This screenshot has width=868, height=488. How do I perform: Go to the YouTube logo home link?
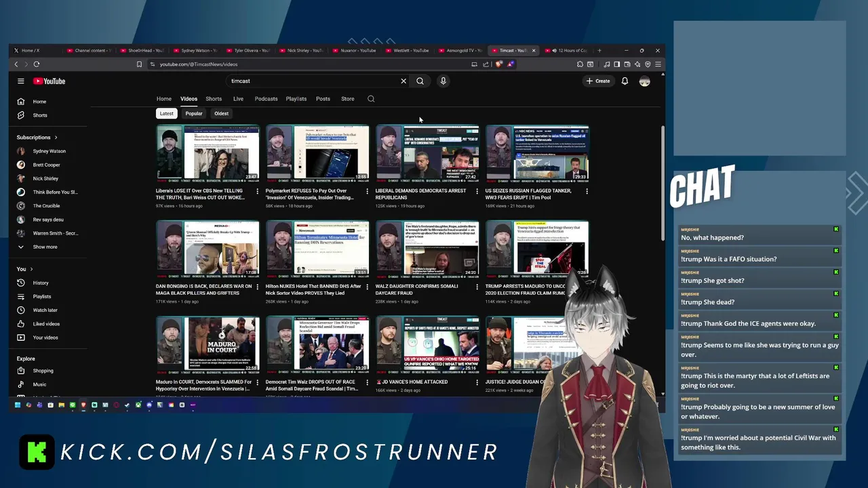click(49, 81)
